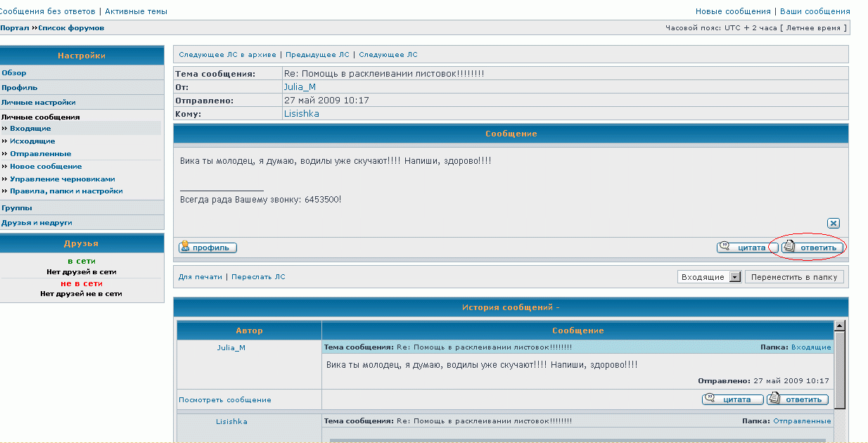Click the delete X icon in message
868x443 pixels.
834,223
